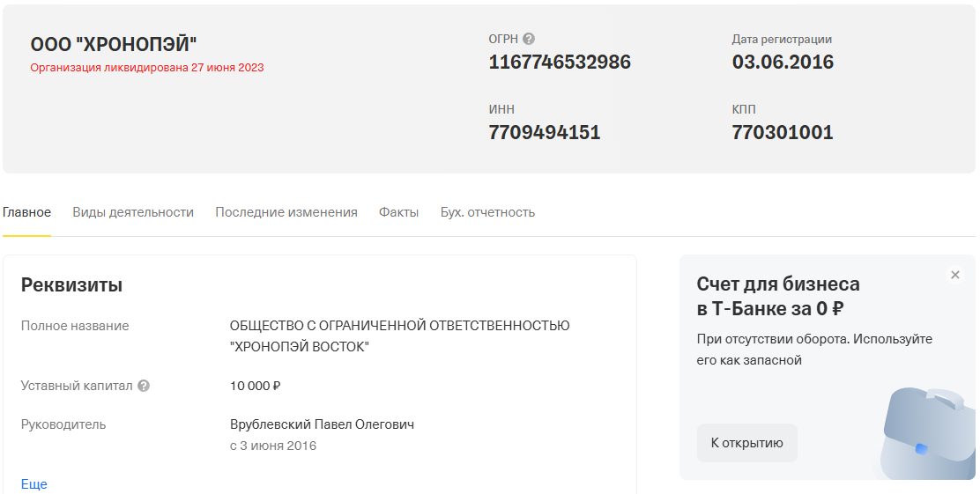Viewport: 980px width, 494px height.
Task: Click the help icon next to ОГРН
Action: click(529, 39)
